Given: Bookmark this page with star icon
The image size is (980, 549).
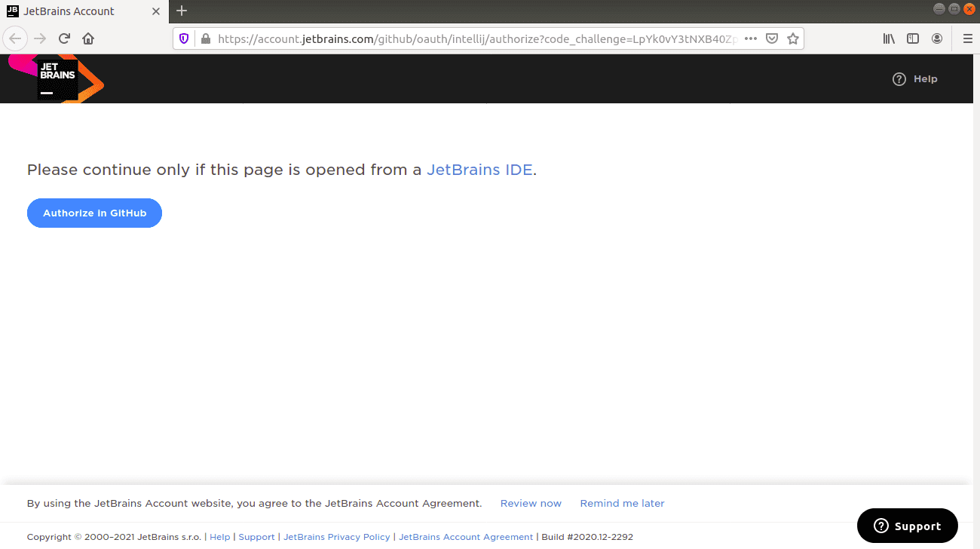Looking at the screenshot, I should tap(793, 38).
